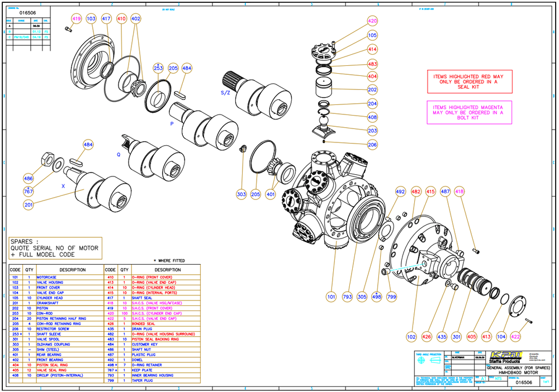Select part balloon 419 at top left
This screenshot has width=559, height=392.
point(77,18)
